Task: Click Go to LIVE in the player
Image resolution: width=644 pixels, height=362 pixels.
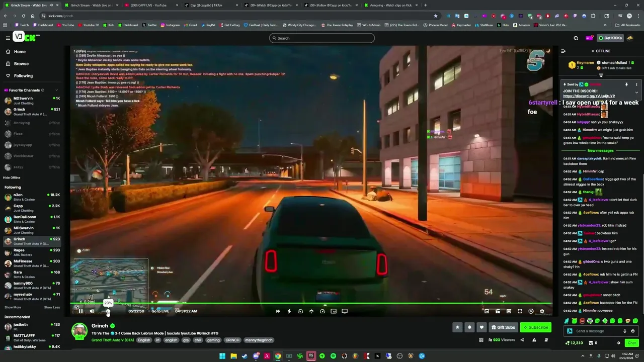Action: (x=160, y=311)
